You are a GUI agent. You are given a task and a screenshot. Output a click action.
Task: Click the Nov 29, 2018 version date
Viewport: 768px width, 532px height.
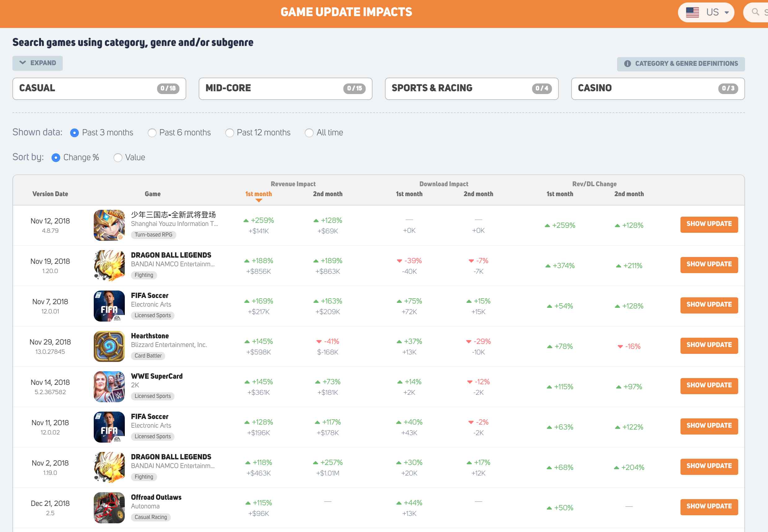50,342
